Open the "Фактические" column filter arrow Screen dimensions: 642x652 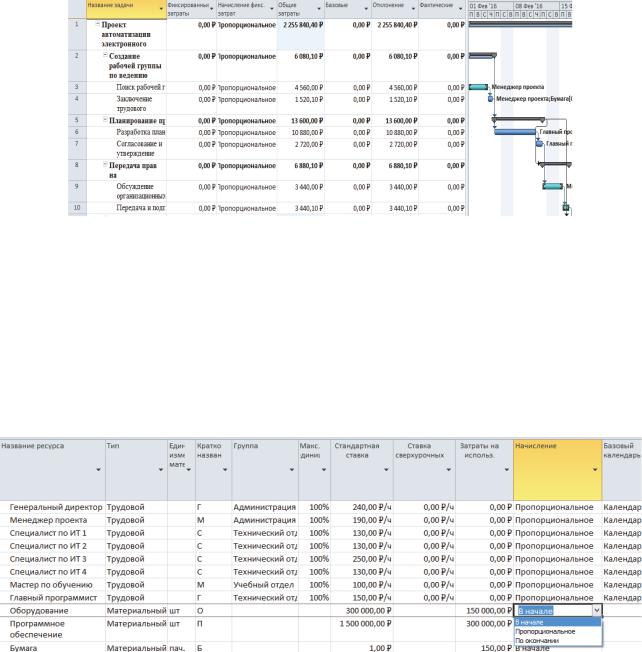point(460,9)
